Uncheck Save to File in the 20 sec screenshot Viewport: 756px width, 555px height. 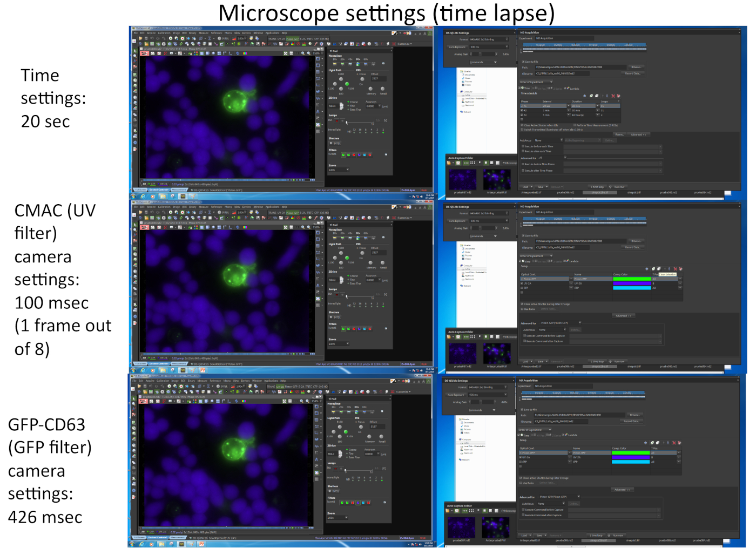pos(523,62)
